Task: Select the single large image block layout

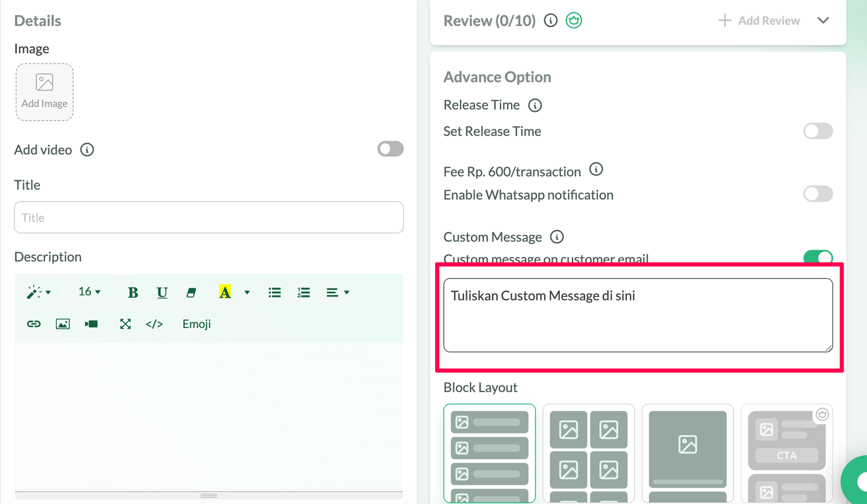Action: coord(688,453)
